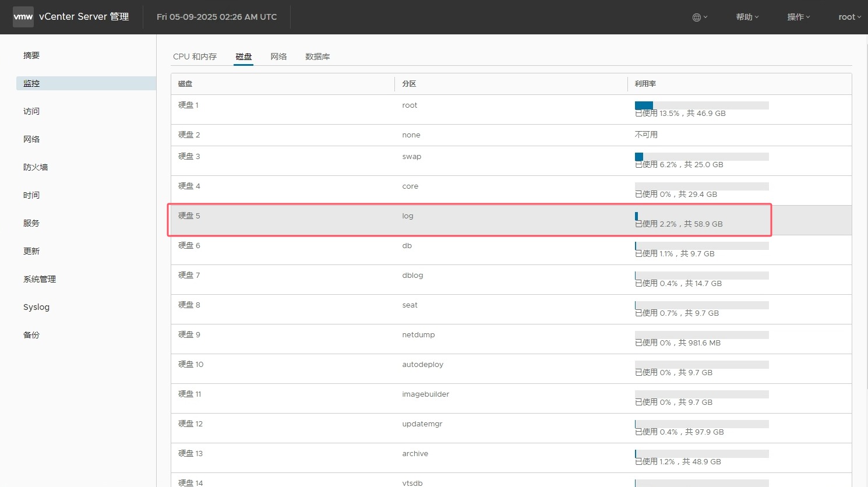Select the 磁盘 tab

click(x=244, y=57)
